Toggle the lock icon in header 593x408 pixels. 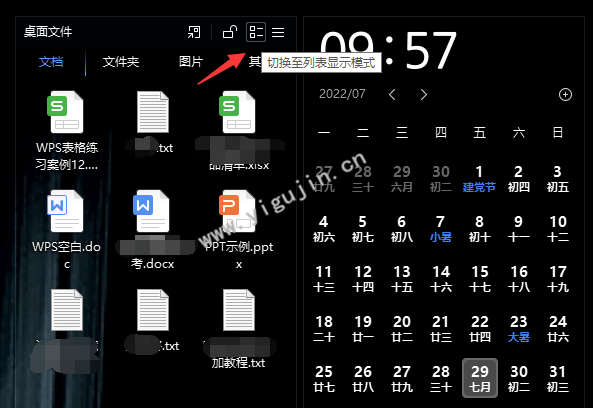click(230, 32)
